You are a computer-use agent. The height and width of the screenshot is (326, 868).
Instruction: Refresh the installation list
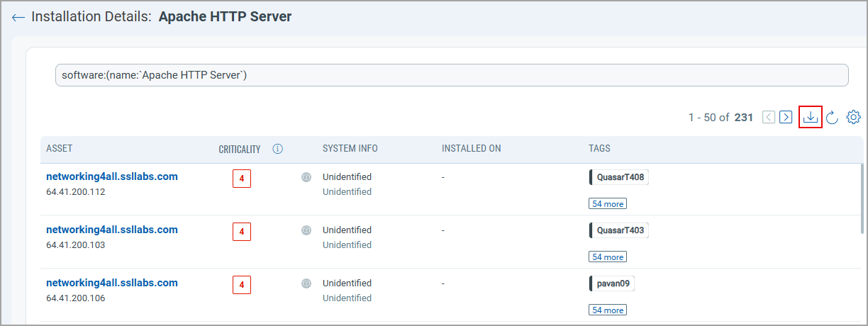pyautogui.click(x=833, y=117)
